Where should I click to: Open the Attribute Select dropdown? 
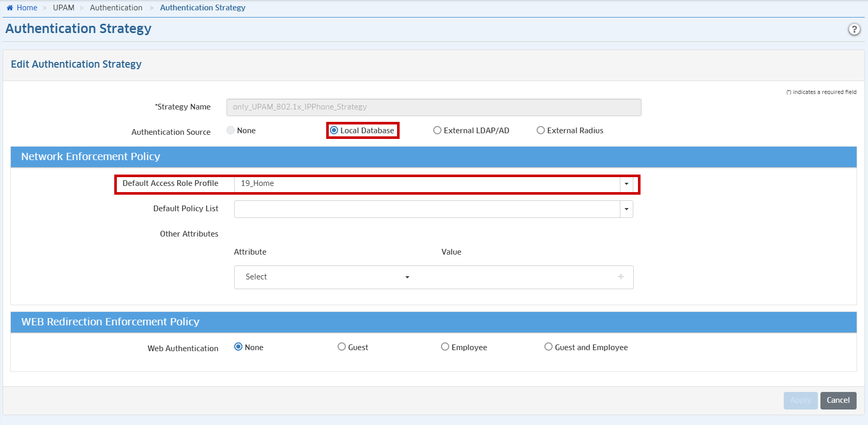coord(327,277)
